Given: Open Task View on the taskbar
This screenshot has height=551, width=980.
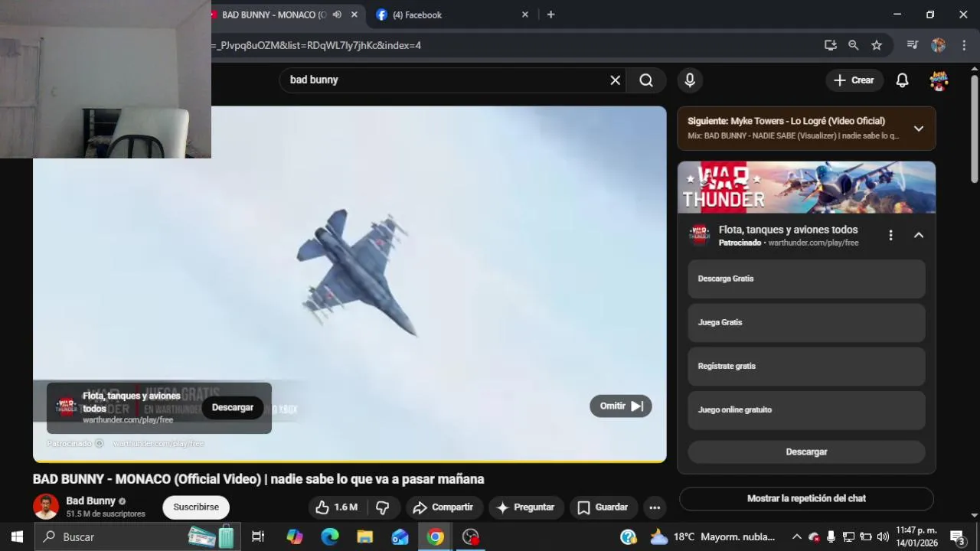Looking at the screenshot, I should [258, 536].
